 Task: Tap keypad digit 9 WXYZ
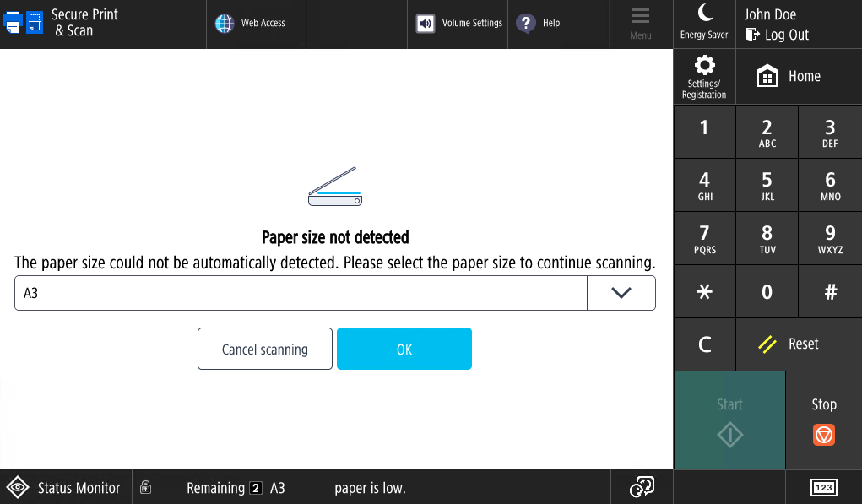[x=830, y=238]
